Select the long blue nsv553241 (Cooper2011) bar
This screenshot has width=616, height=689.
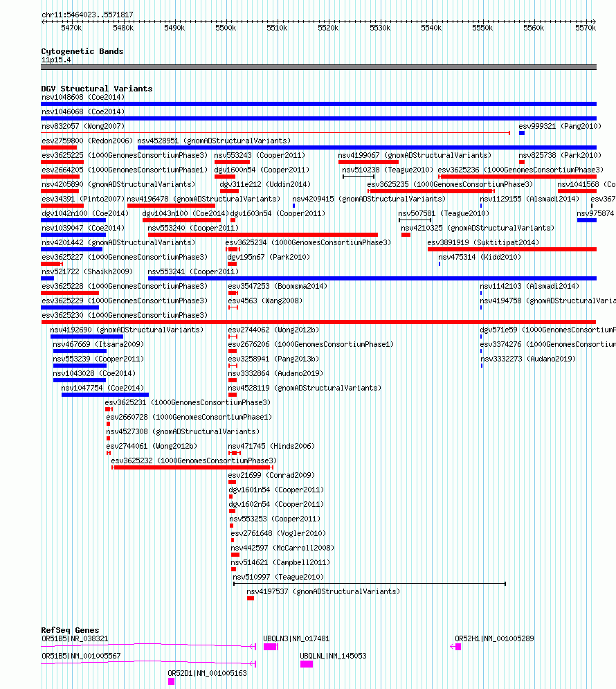pos(372,278)
